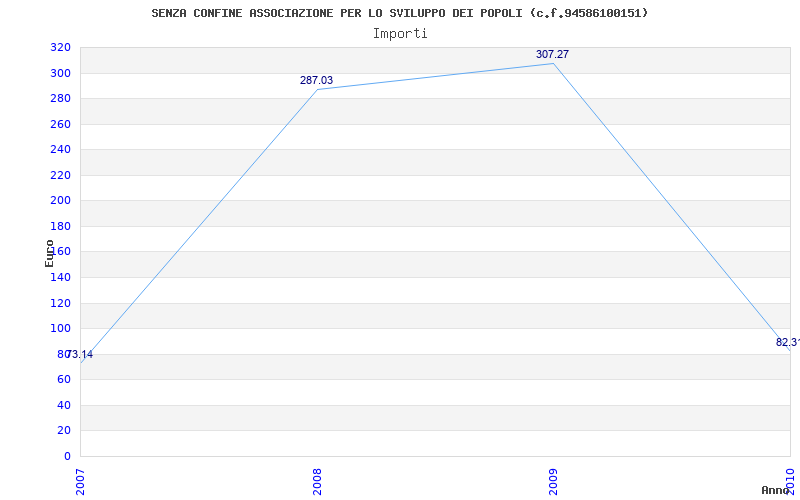Click the 2008 x-axis label
Image resolution: width=800 pixels, height=500 pixels.
point(317,482)
